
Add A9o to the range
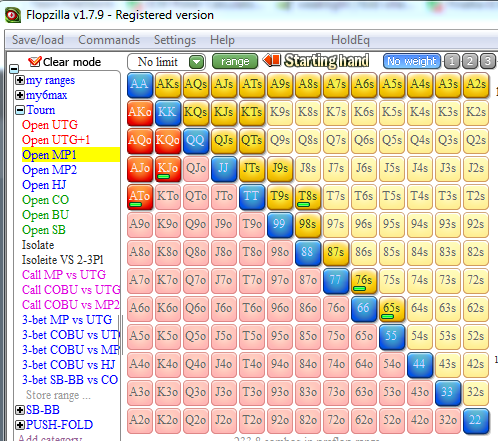click(x=140, y=225)
